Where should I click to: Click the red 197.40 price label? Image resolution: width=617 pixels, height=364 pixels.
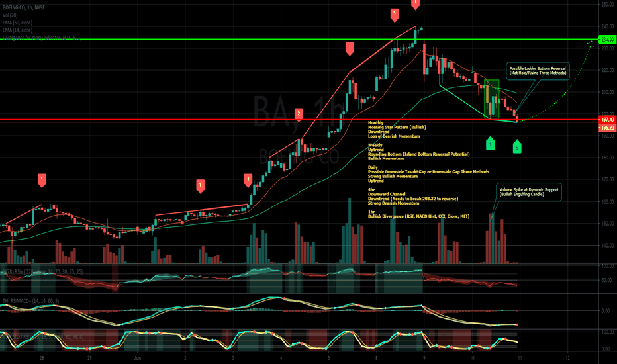607,120
